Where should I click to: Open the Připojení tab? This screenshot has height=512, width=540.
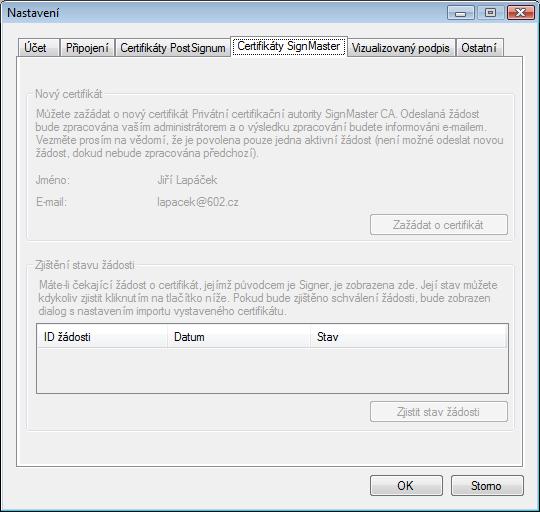87,48
